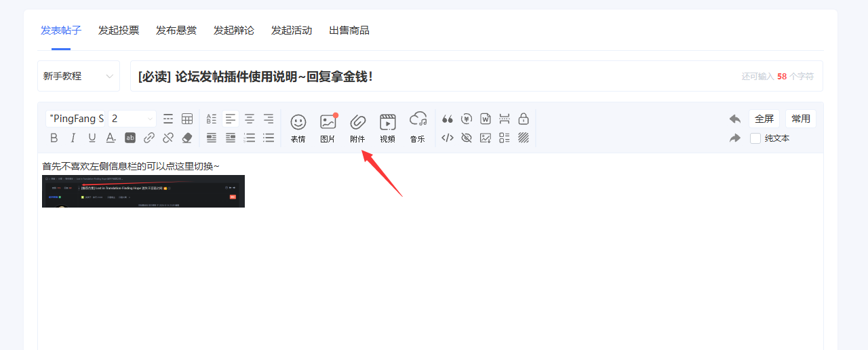Click the 常用 button
868x350 pixels.
click(x=801, y=119)
